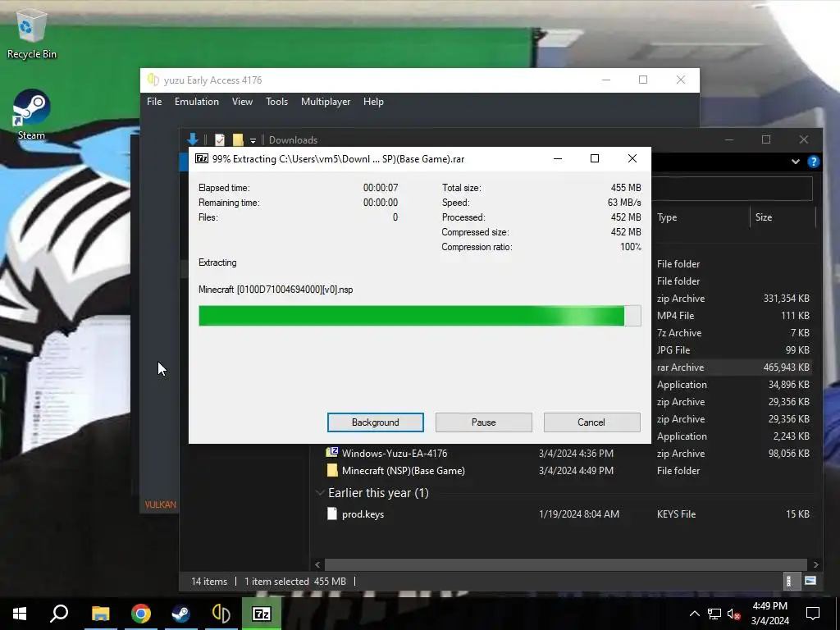Click the 34,896 KB Application size
This screenshot has width=840, height=630.
click(788, 385)
